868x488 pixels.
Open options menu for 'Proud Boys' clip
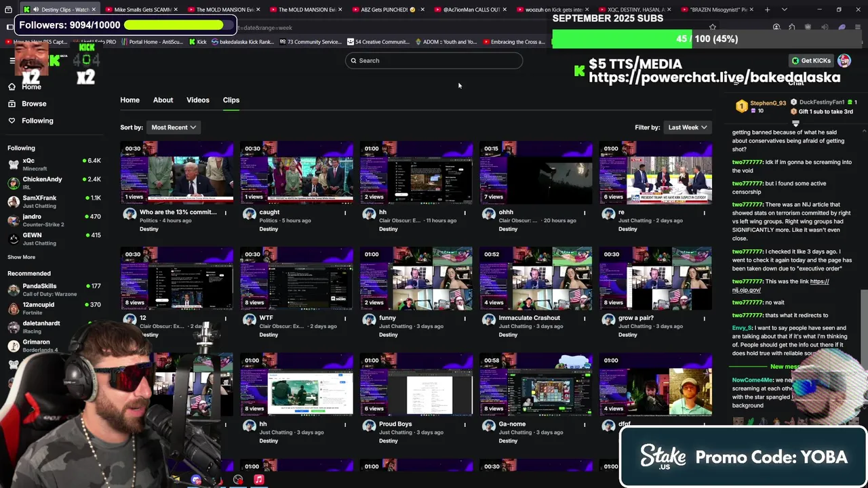click(465, 424)
